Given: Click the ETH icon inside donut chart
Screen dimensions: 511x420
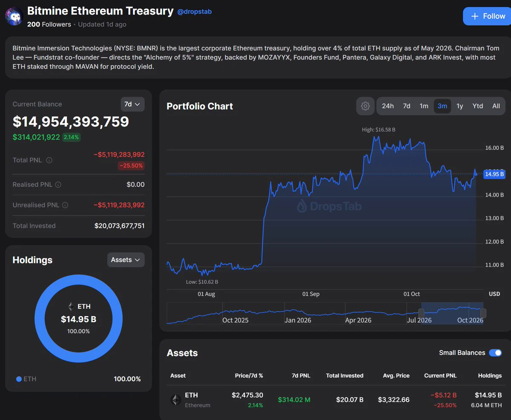Looking at the screenshot, I should click(71, 306).
